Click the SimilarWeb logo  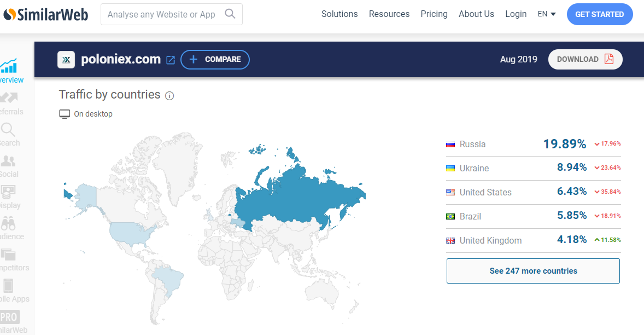pos(45,14)
